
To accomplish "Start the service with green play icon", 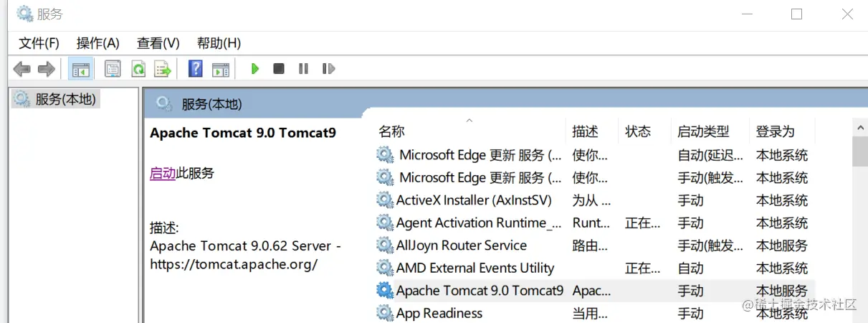I will coord(254,69).
